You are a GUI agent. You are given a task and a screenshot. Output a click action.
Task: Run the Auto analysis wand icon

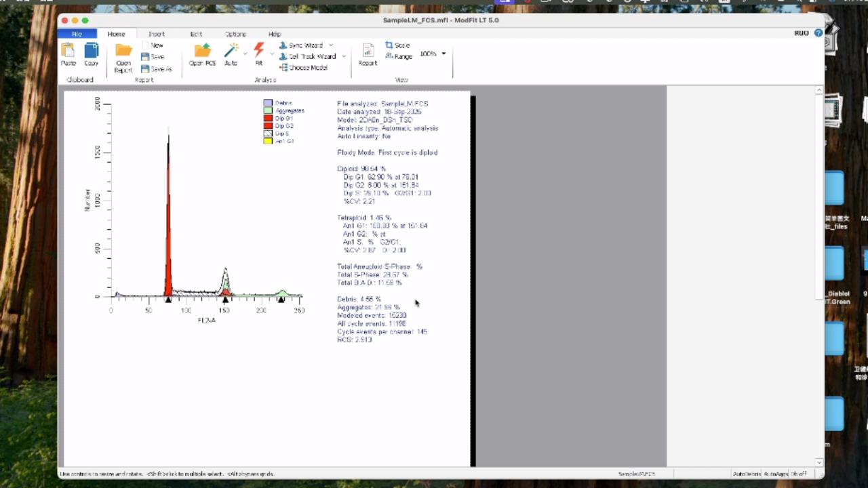tap(231, 50)
